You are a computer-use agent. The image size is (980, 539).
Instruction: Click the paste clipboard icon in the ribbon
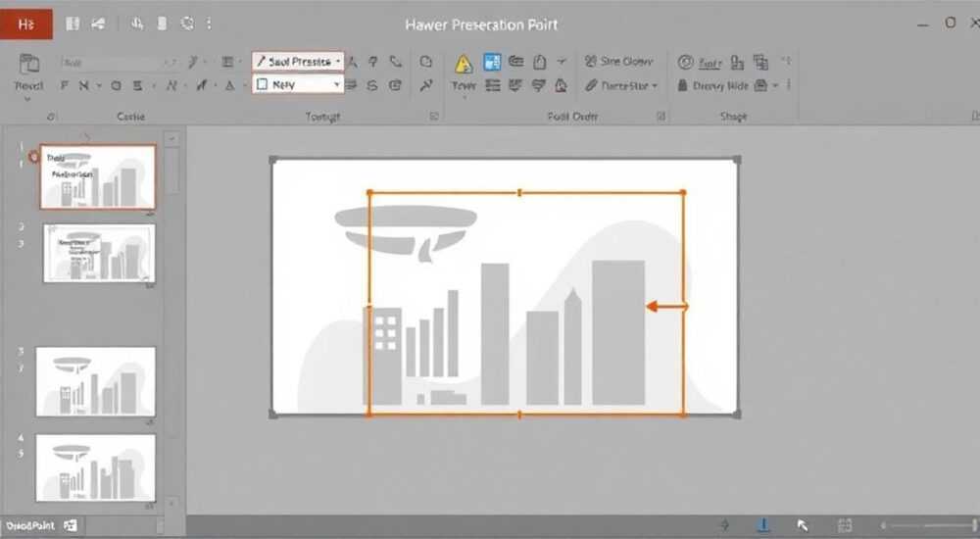pos(28,63)
